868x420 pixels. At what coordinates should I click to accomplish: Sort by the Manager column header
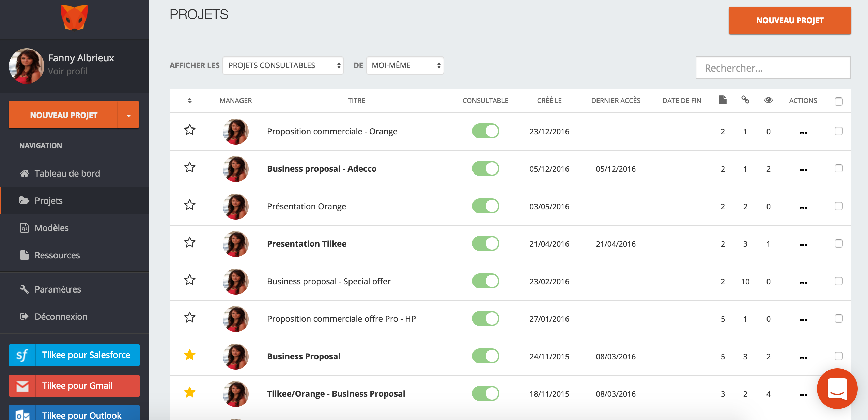pyautogui.click(x=236, y=101)
